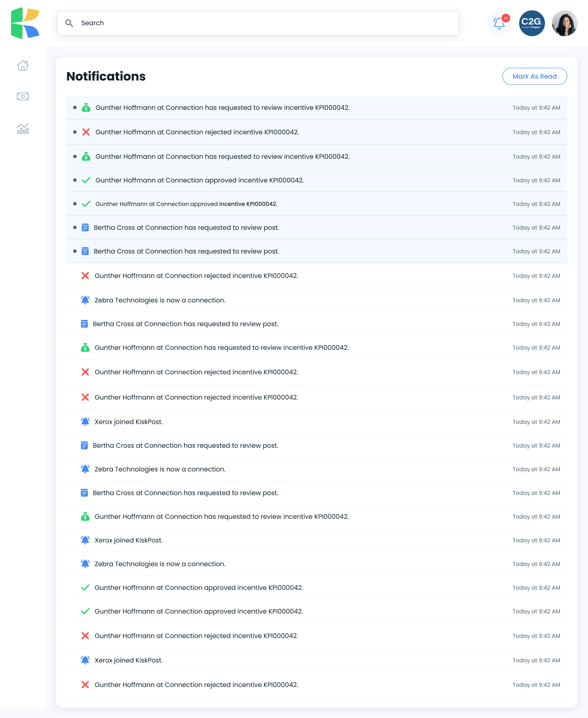Click the Notifications page heading
588x718 pixels.
click(106, 76)
